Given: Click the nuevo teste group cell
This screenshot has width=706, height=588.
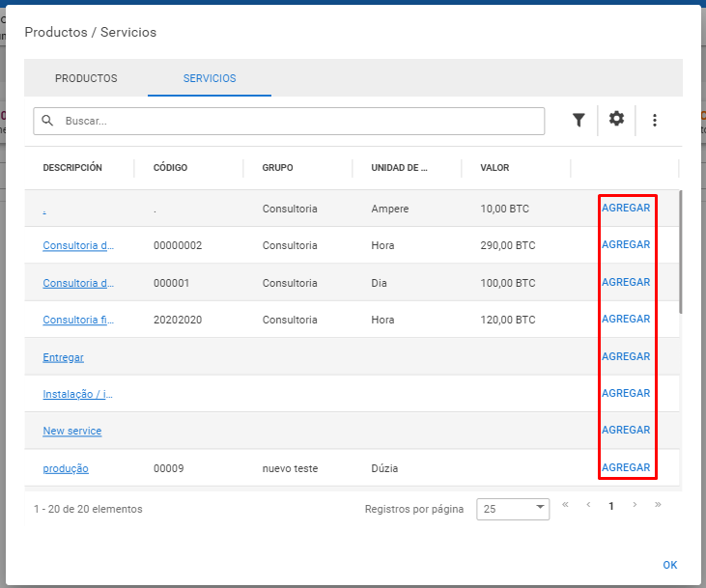Looking at the screenshot, I should [x=290, y=468].
